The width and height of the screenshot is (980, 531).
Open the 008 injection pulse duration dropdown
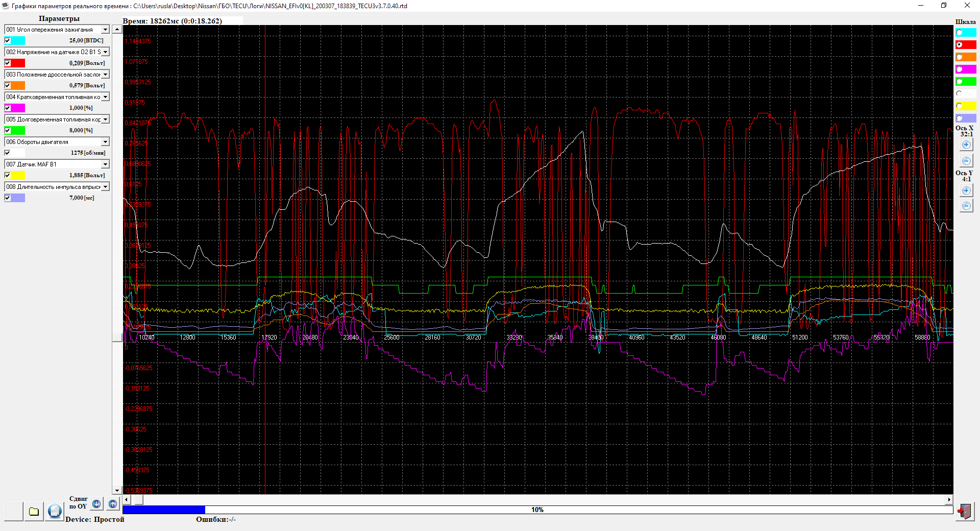click(105, 187)
